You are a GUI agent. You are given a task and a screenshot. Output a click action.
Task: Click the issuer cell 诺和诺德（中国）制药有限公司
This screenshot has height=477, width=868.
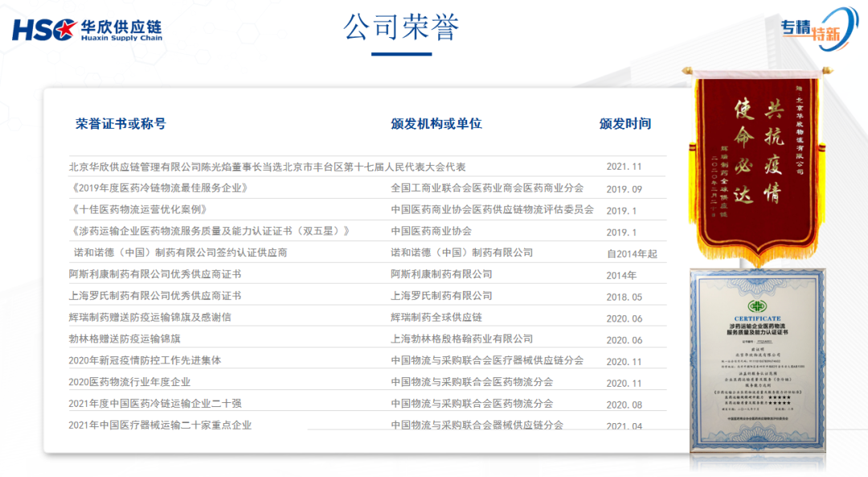pos(461,253)
